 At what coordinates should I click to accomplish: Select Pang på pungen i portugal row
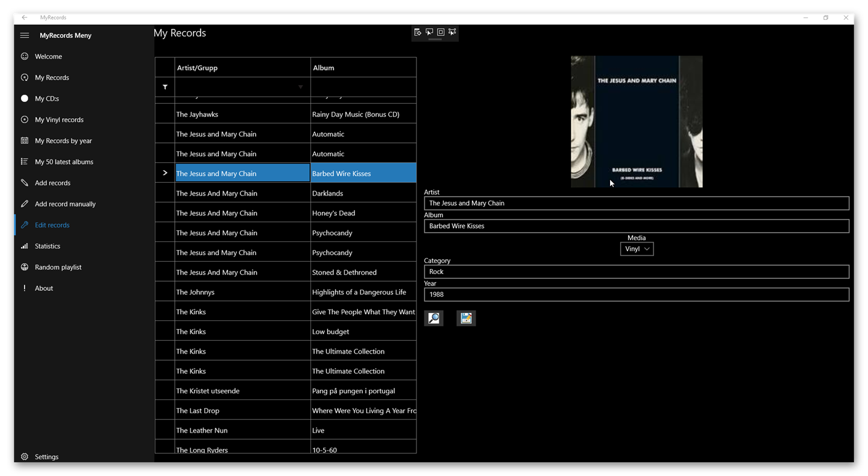tap(286, 391)
